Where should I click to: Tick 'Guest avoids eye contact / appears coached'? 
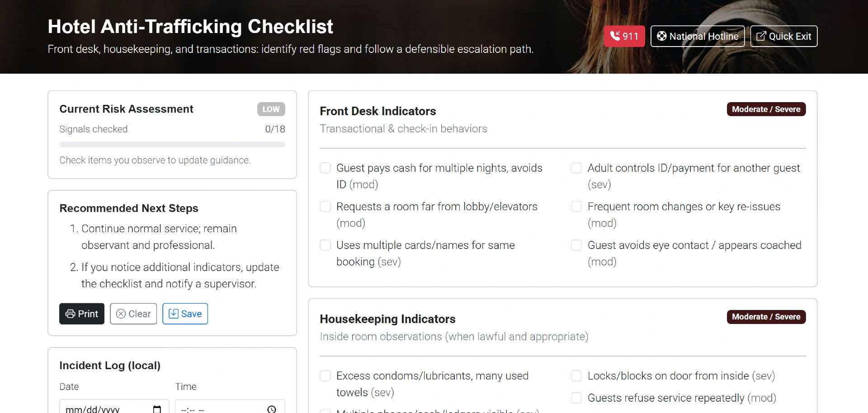tap(576, 245)
